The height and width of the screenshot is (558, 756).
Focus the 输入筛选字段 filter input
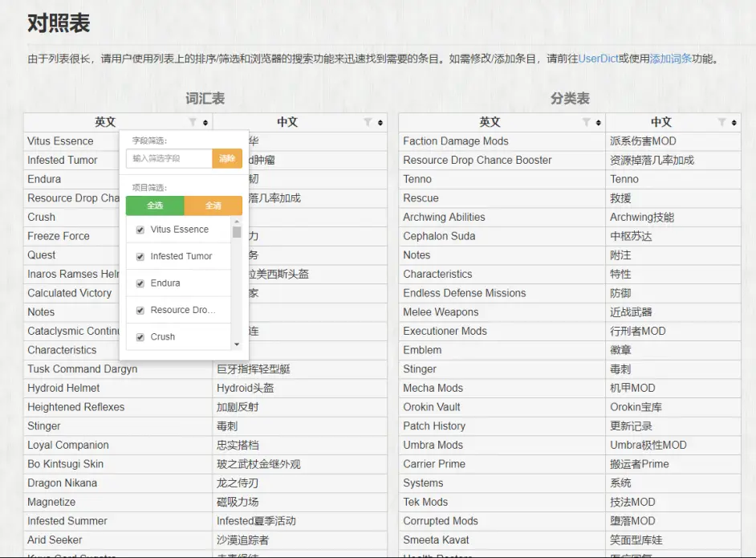[x=169, y=158]
